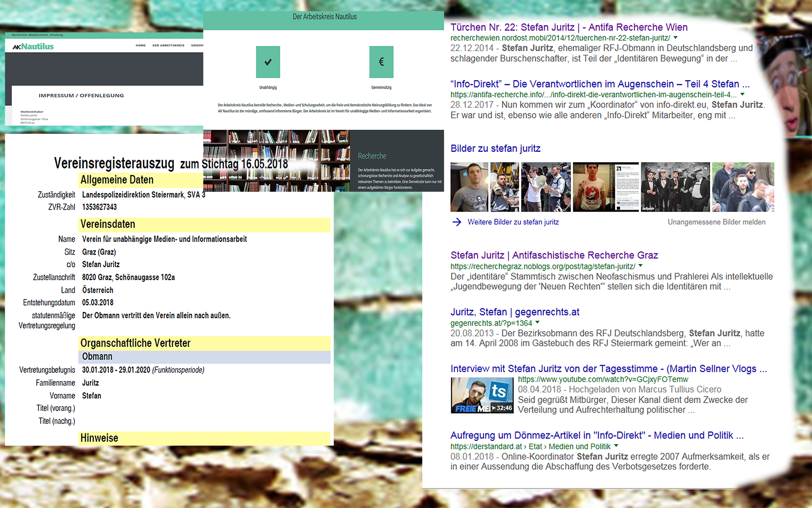
Task: Click the Euro icon above Gemeinnützig
Action: pos(381,62)
